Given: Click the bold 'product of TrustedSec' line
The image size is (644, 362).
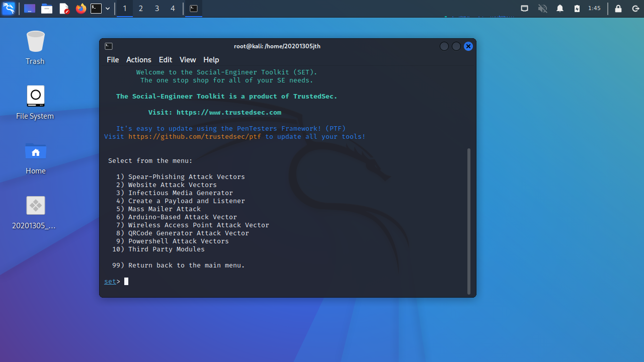Looking at the screenshot, I should click(227, 97).
